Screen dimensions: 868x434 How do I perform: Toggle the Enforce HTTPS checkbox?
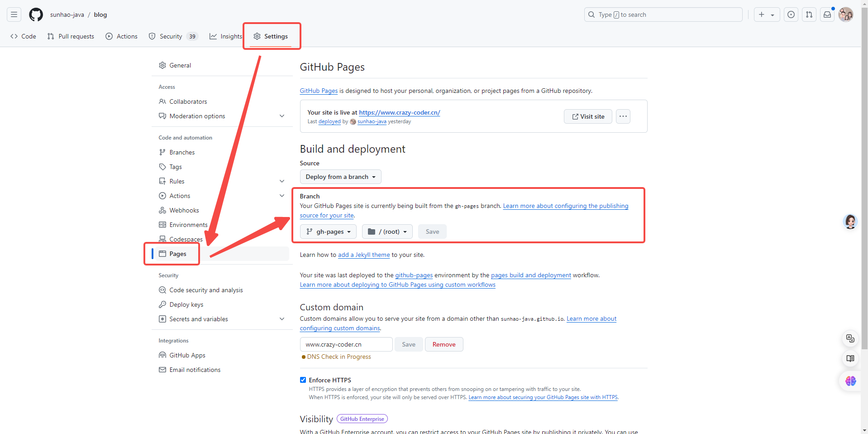pos(303,380)
